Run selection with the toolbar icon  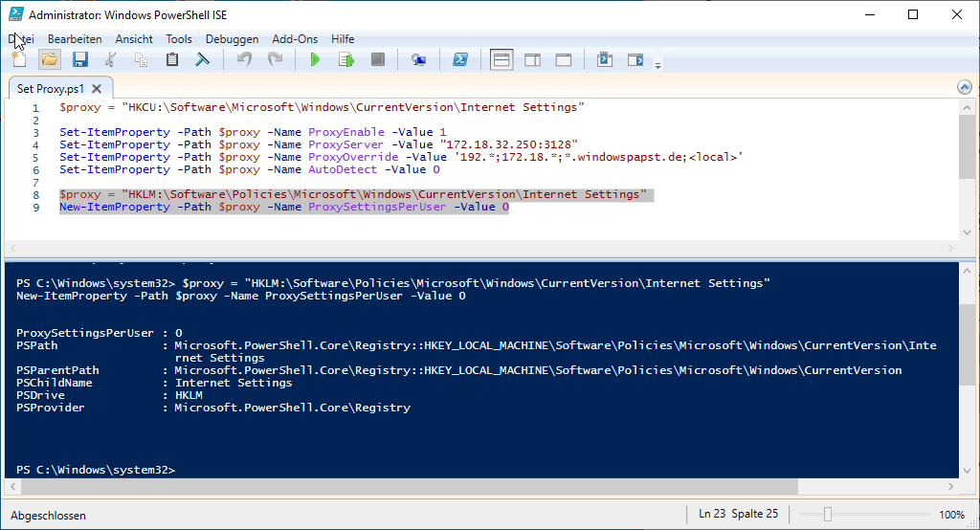345,59
